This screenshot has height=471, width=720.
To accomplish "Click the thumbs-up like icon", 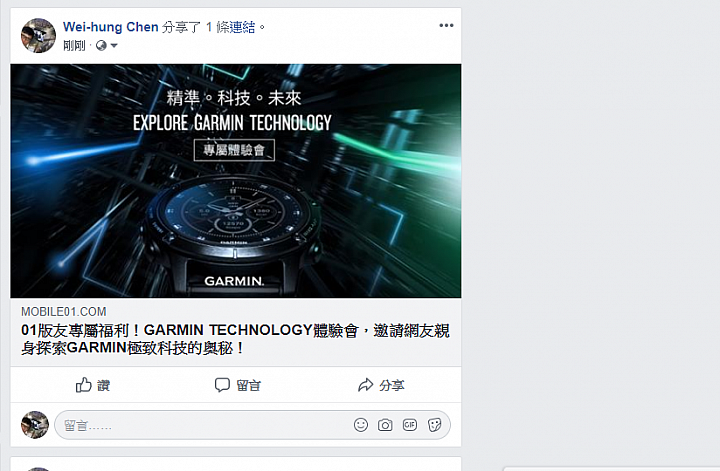I will coord(84,385).
